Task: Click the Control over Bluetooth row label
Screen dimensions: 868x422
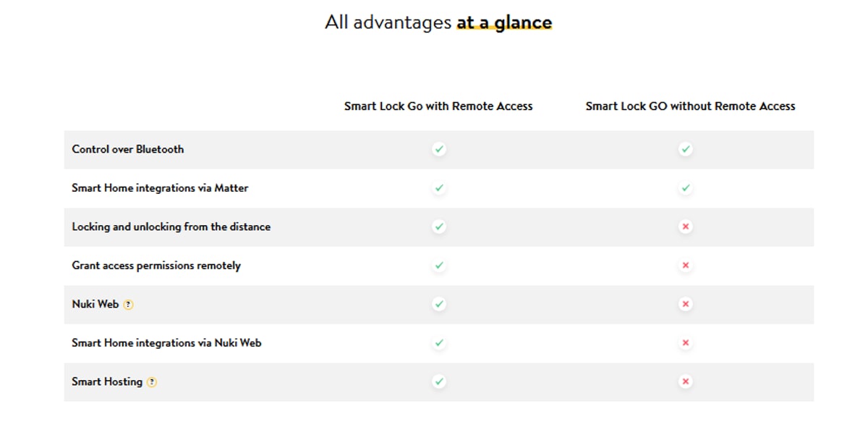Action: pyautogui.click(x=128, y=149)
